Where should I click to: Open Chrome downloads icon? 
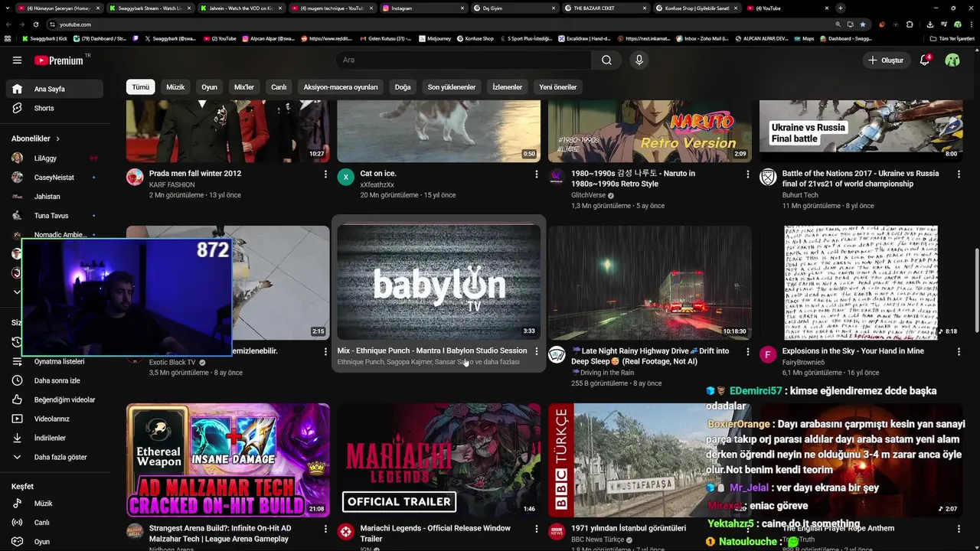929,24
